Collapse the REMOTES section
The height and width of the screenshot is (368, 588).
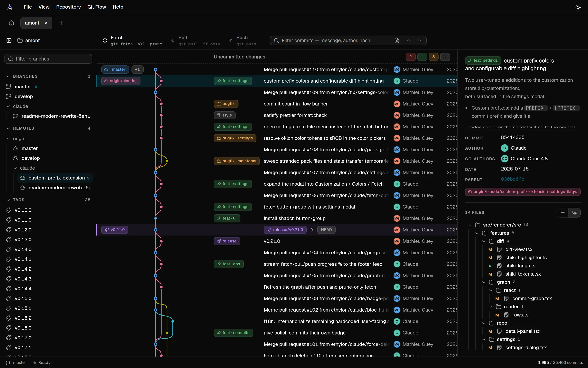tap(8, 128)
